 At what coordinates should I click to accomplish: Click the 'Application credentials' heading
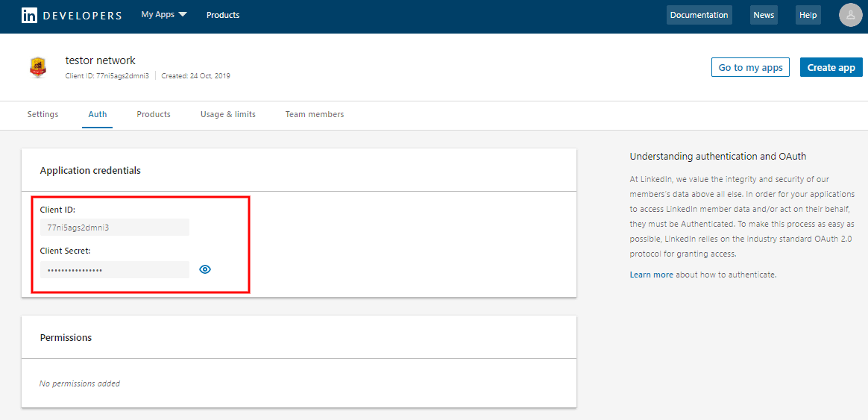pos(90,171)
